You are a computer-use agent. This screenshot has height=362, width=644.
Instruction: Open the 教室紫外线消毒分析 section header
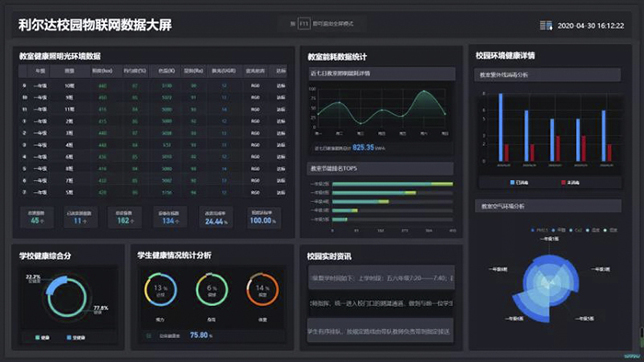point(547,75)
